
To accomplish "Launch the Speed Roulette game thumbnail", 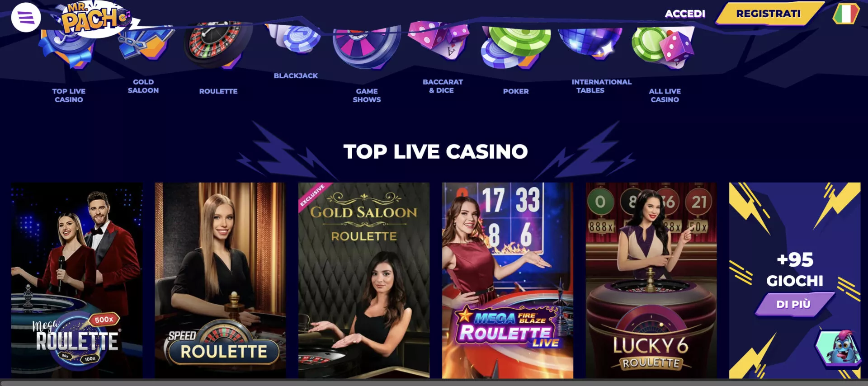I will [220, 280].
